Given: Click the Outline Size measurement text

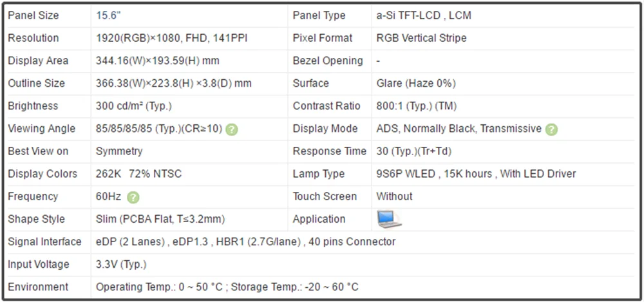Looking at the screenshot, I should tap(173, 83).
